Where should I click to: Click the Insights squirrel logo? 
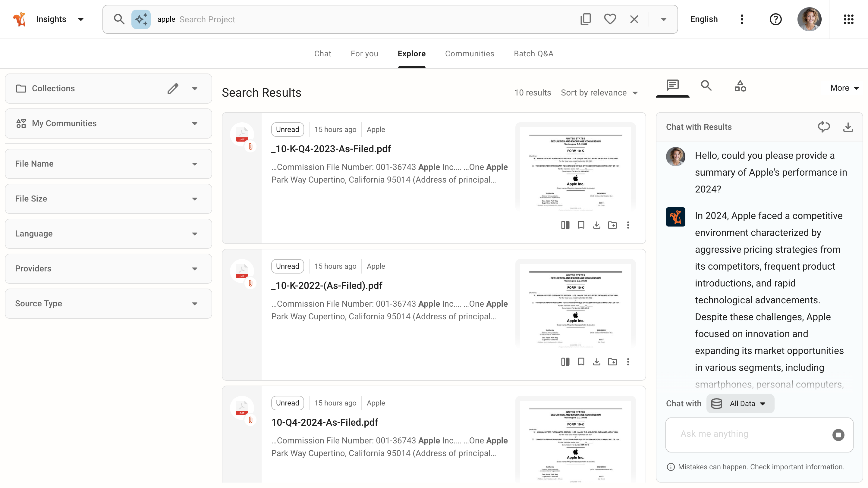(x=20, y=19)
